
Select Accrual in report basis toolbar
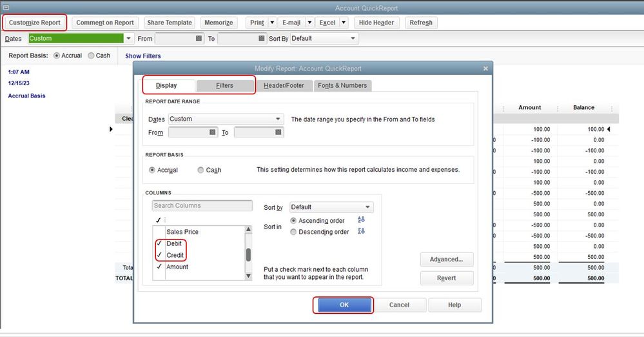click(x=57, y=56)
